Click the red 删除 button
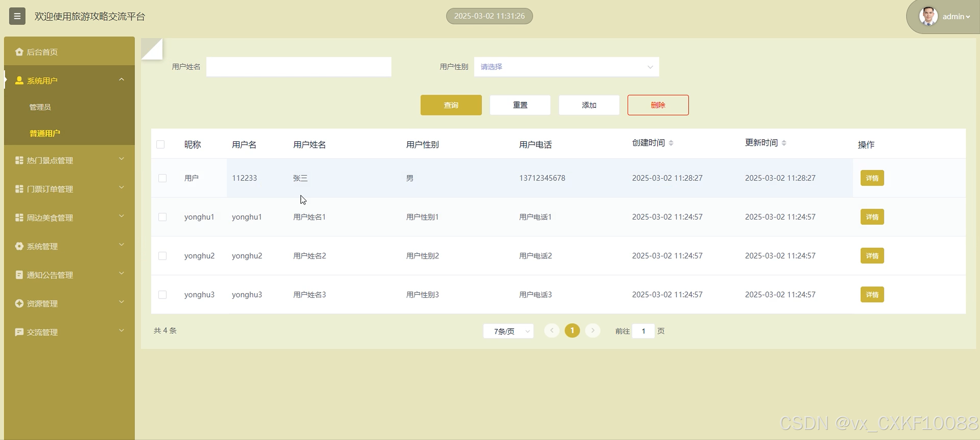The width and height of the screenshot is (980, 440). click(x=658, y=105)
